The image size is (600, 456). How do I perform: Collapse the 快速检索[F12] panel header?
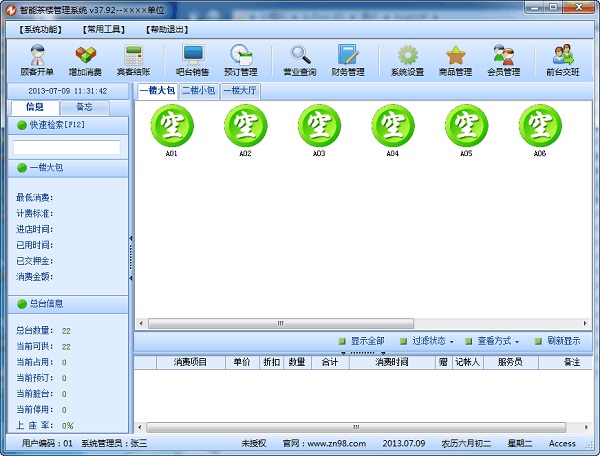tap(68, 125)
